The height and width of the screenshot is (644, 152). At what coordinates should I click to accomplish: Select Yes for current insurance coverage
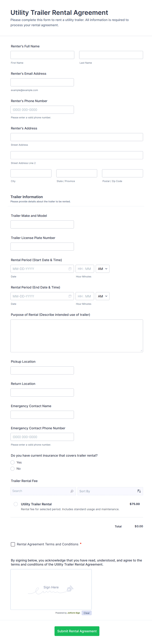click(13, 462)
